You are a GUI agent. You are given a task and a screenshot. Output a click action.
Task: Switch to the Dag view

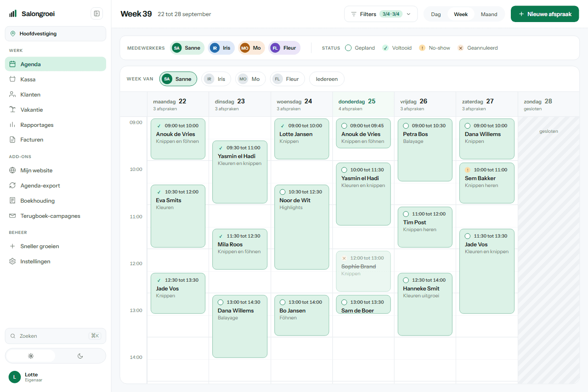tap(436, 14)
